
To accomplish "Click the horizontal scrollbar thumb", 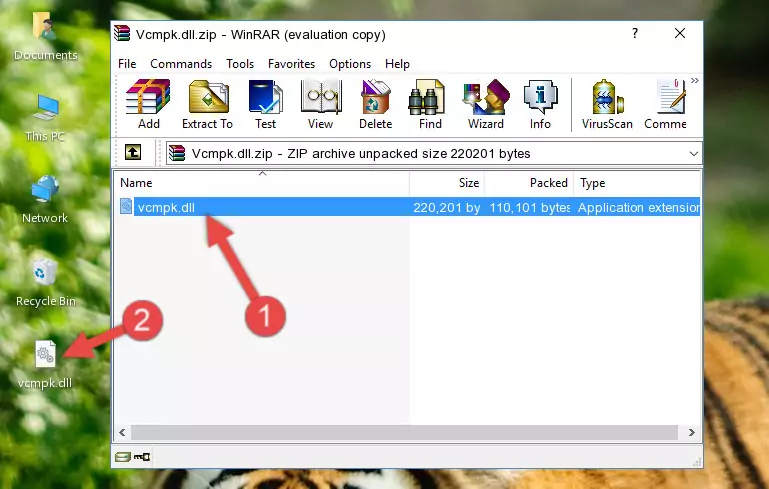I will pyautogui.click(x=405, y=432).
